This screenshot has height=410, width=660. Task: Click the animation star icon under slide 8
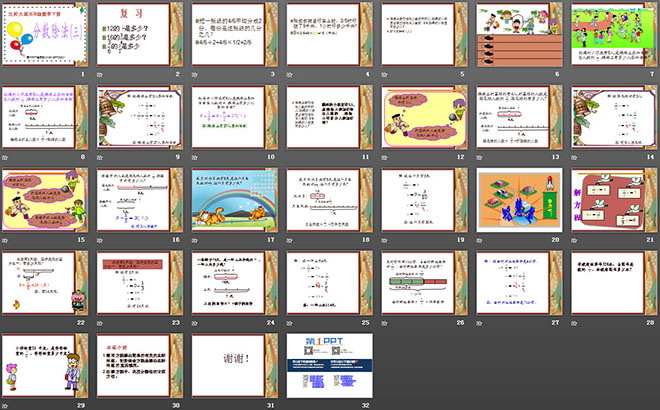[x=6, y=158]
